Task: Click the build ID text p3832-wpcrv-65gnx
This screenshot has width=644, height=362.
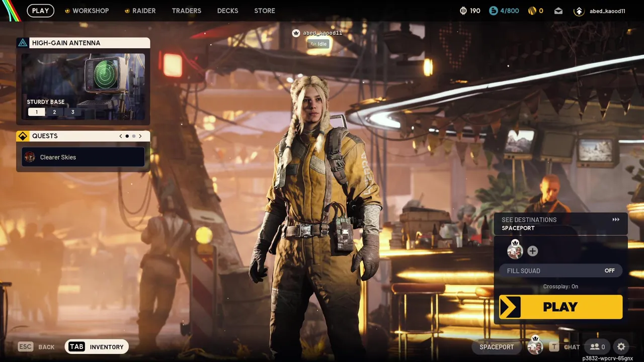Action: pyautogui.click(x=608, y=358)
